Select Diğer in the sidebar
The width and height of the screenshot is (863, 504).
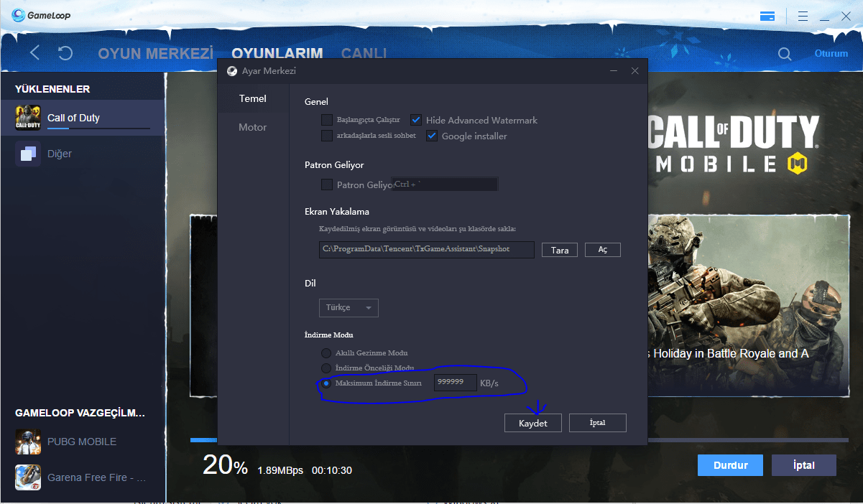pyautogui.click(x=83, y=154)
